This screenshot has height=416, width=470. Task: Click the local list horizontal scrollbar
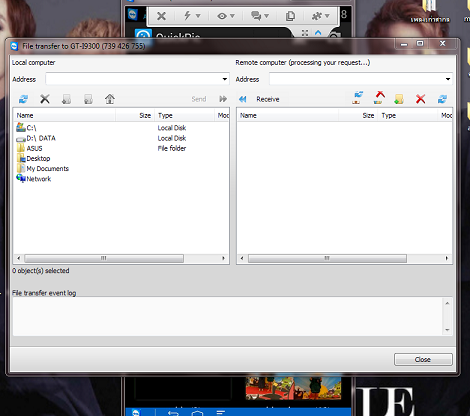tap(104, 258)
